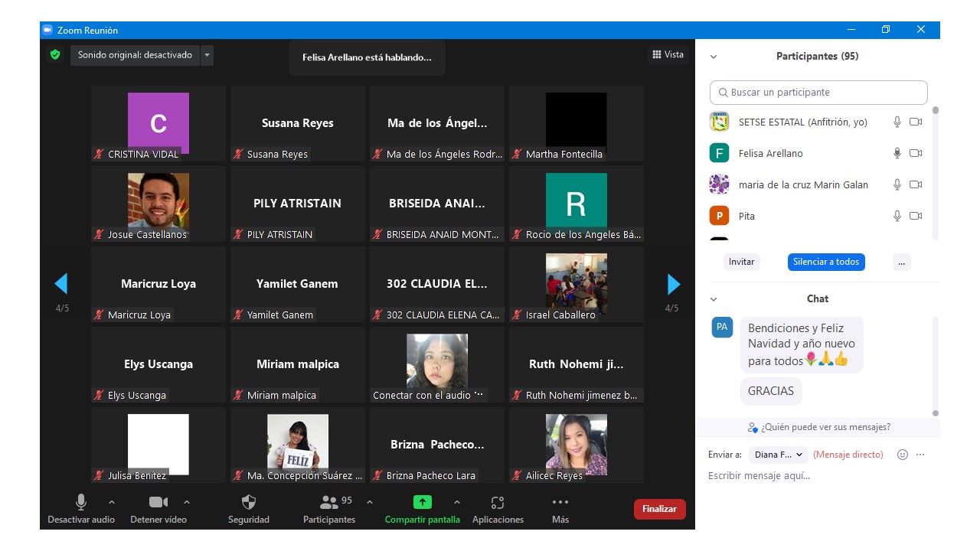
Task: Click the search magnifier in participants
Action: coord(724,93)
